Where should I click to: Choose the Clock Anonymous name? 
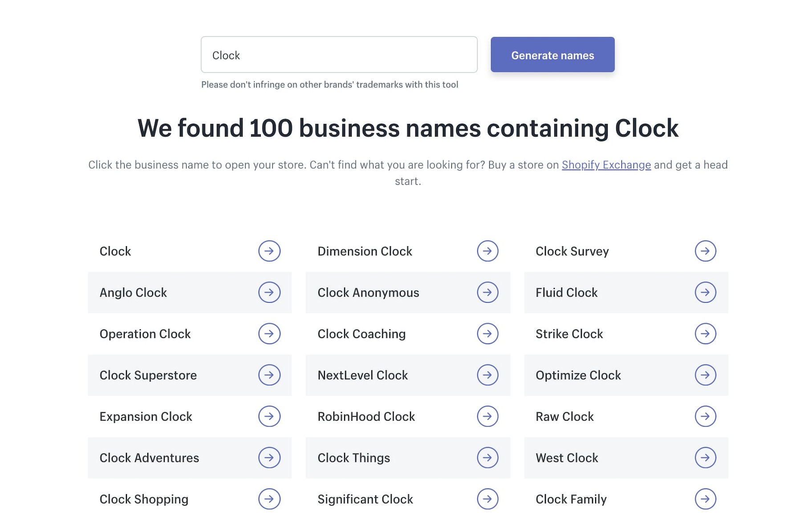(x=368, y=292)
